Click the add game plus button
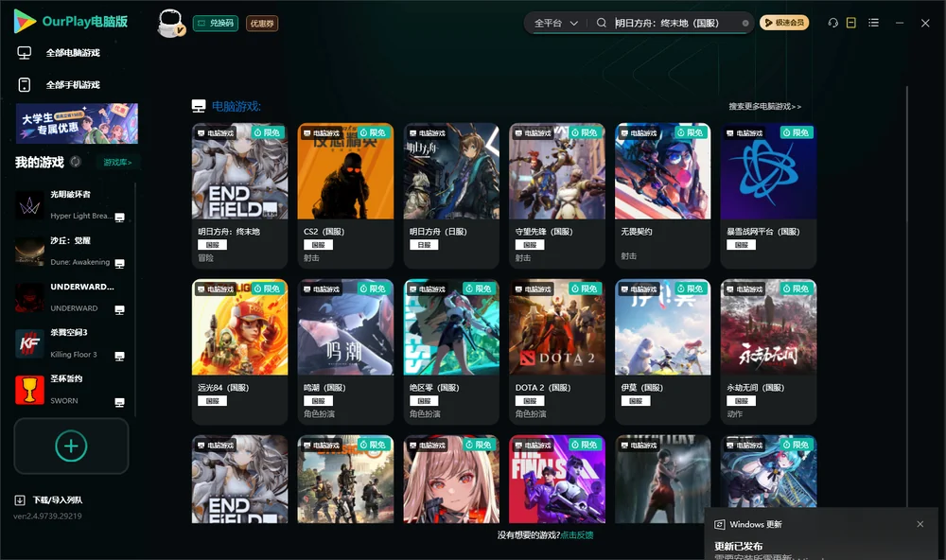The width and height of the screenshot is (946, 560). pyautogui.click(x=71, y=446)
